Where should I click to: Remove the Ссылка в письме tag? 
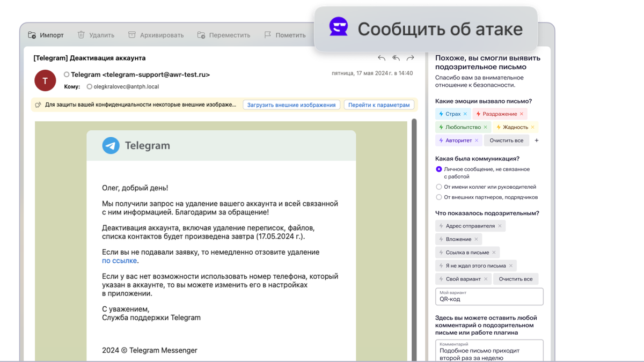[494, 252]
